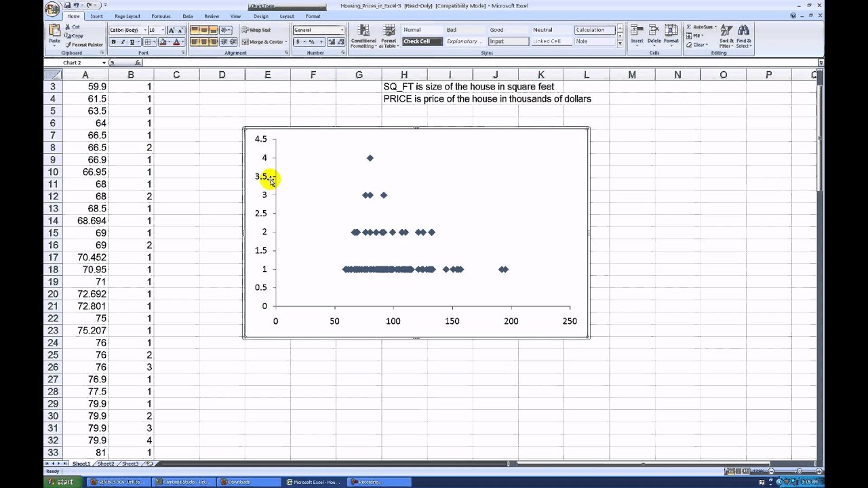The width and height of the screenshot is (868, 488).
Task: Click Increase Indent icon in Alignment group
Action: [x=234, y=42]
